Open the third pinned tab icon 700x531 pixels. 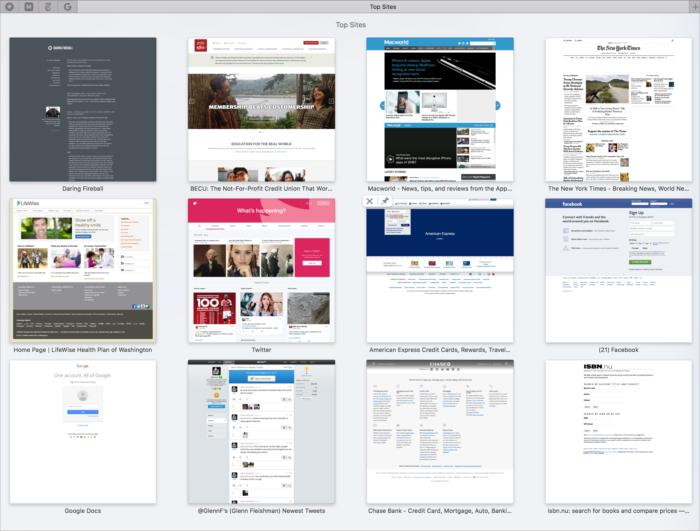[x=48, y=6]
